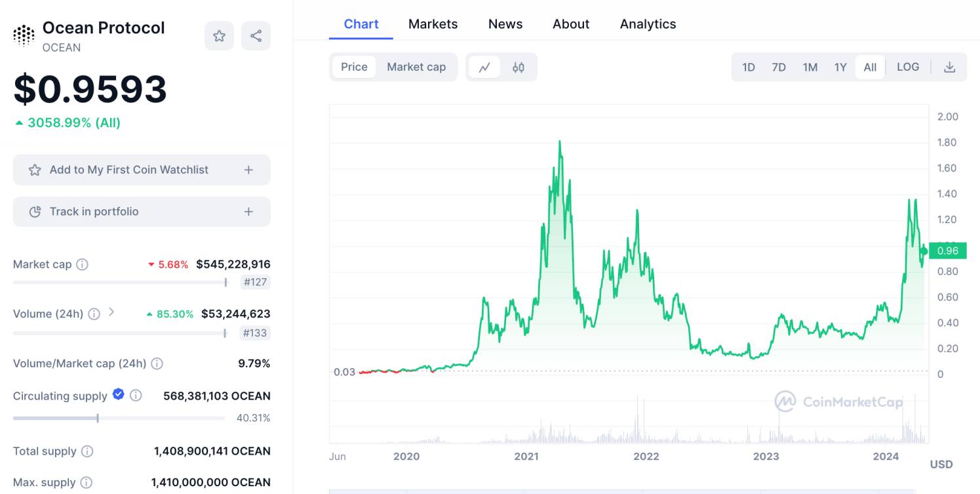Screen dimensions: 980x494
Task: Click market cap value $545,228,916
Action: tap(233, 264)
